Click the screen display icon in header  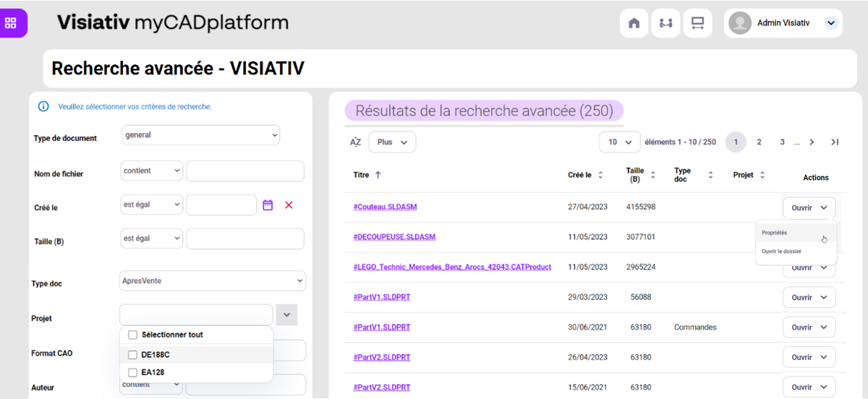click(x=697, y=23)
